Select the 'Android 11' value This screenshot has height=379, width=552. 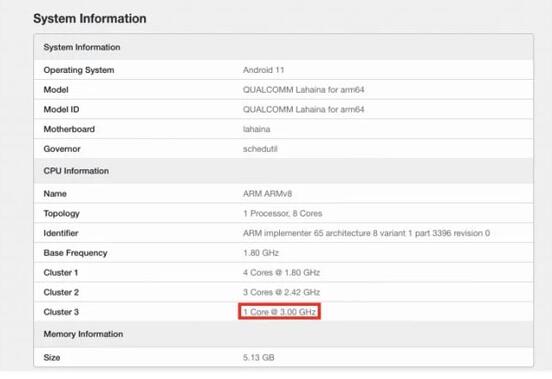coord(263,70)
